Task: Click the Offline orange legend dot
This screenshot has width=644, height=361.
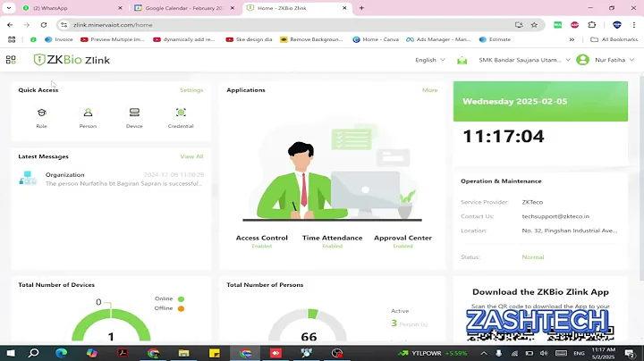Action: (x=181, y=308)
